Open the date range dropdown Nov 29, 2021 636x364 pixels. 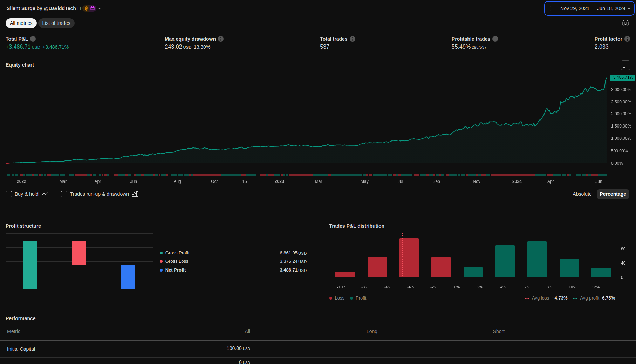point(589,8)
